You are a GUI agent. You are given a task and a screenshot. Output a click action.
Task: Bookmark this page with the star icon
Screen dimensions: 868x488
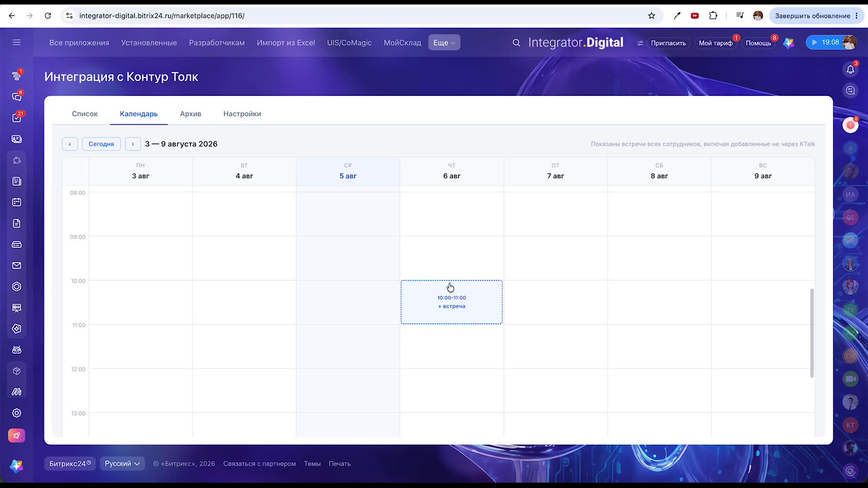click(x=652, y=16)
